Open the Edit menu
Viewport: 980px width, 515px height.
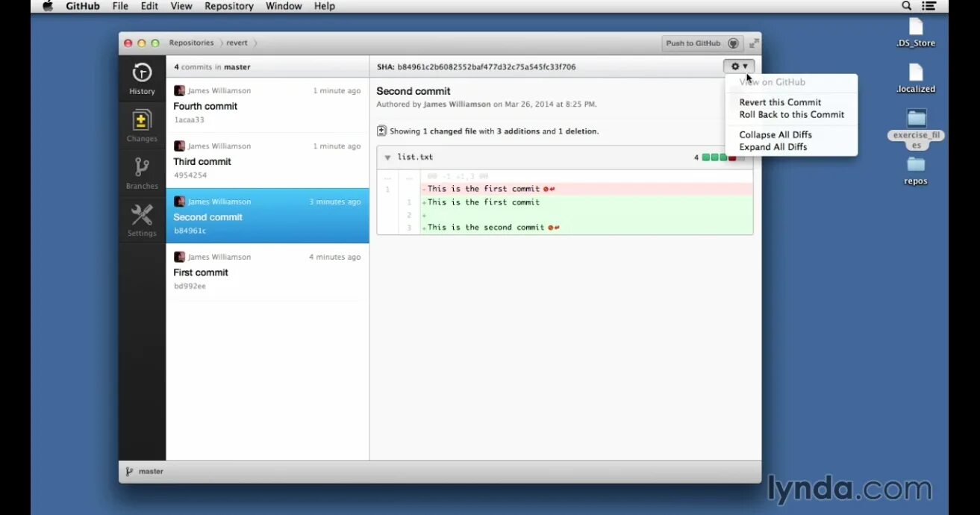(x=149, y=6)
